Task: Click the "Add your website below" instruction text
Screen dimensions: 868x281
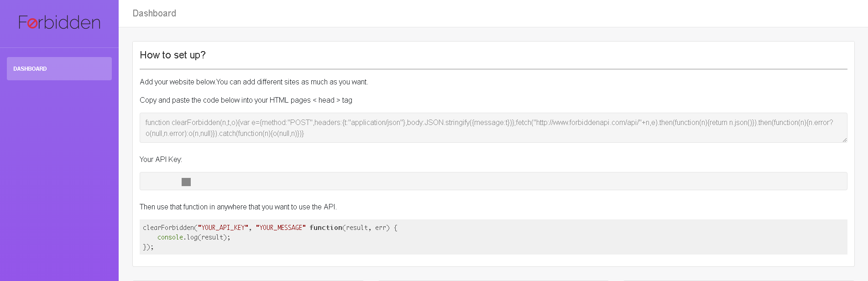Action: coord(254,82)
